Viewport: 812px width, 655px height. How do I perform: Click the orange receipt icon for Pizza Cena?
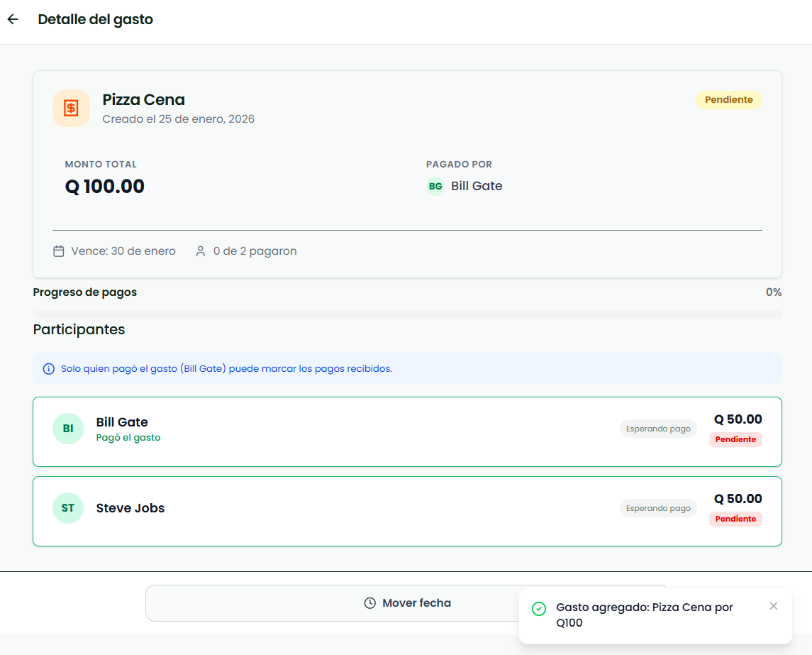point(71,108)
